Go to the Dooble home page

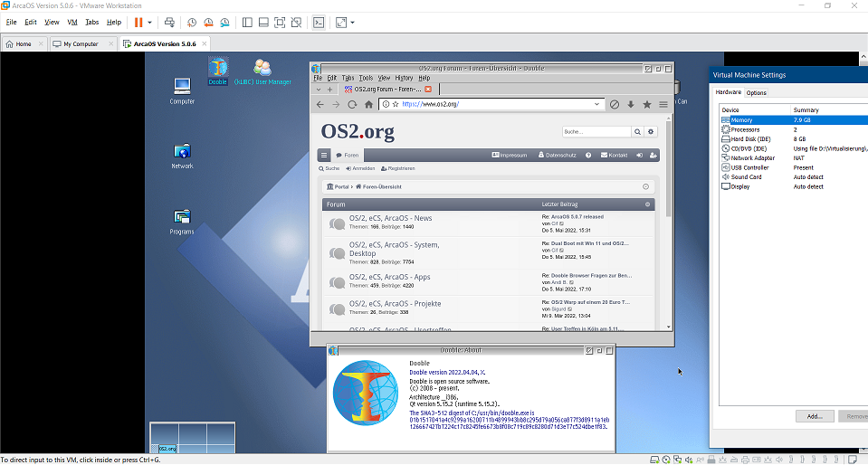368,104
